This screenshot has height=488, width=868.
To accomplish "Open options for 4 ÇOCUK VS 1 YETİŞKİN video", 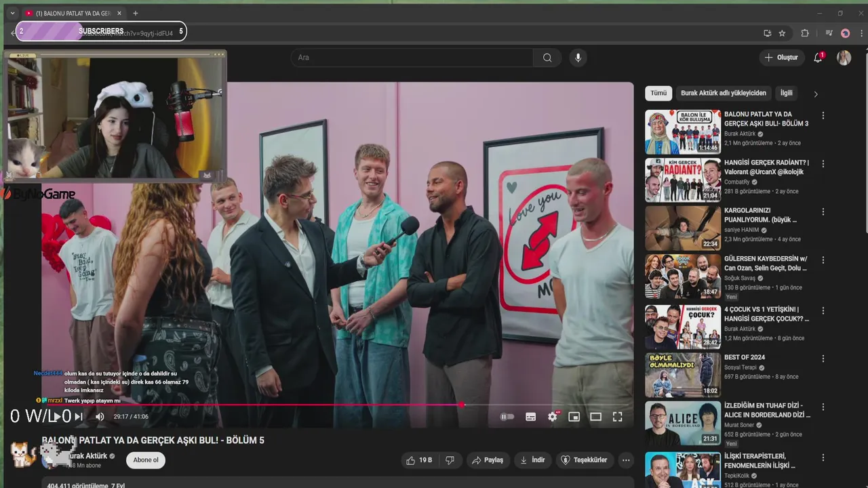I will coord(823,310).
